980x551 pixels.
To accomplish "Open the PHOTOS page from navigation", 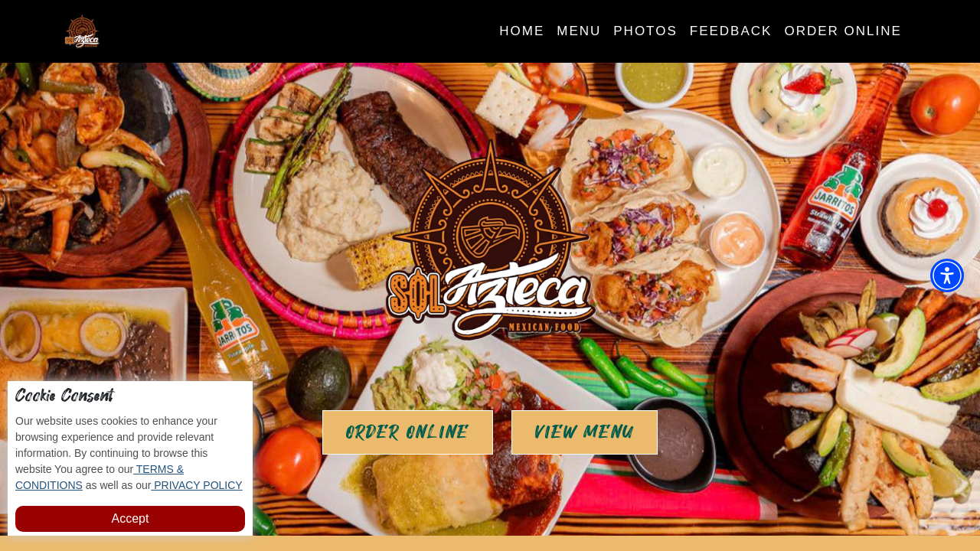I will click(x=645, y=31).
